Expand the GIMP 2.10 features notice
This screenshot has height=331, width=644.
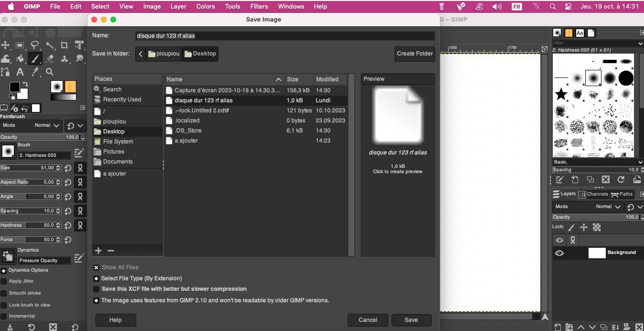pos(96,300)
